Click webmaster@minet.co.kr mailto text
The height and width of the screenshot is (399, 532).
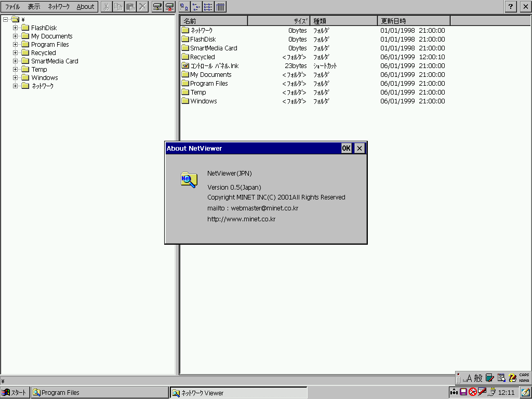point(264,208)
